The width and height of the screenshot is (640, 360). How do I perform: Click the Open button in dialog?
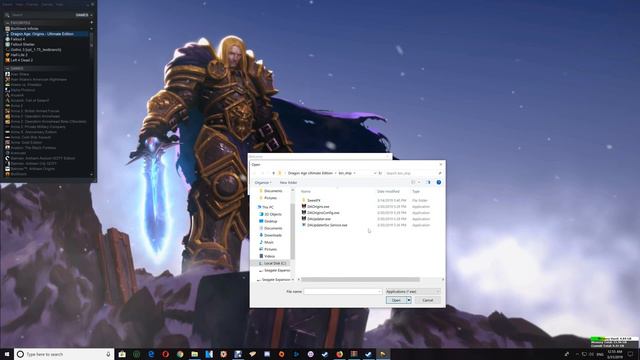pos(396,300)
